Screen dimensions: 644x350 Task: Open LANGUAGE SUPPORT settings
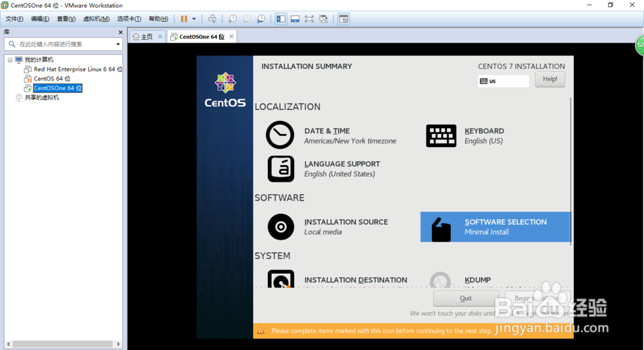(x=342, y=169)
